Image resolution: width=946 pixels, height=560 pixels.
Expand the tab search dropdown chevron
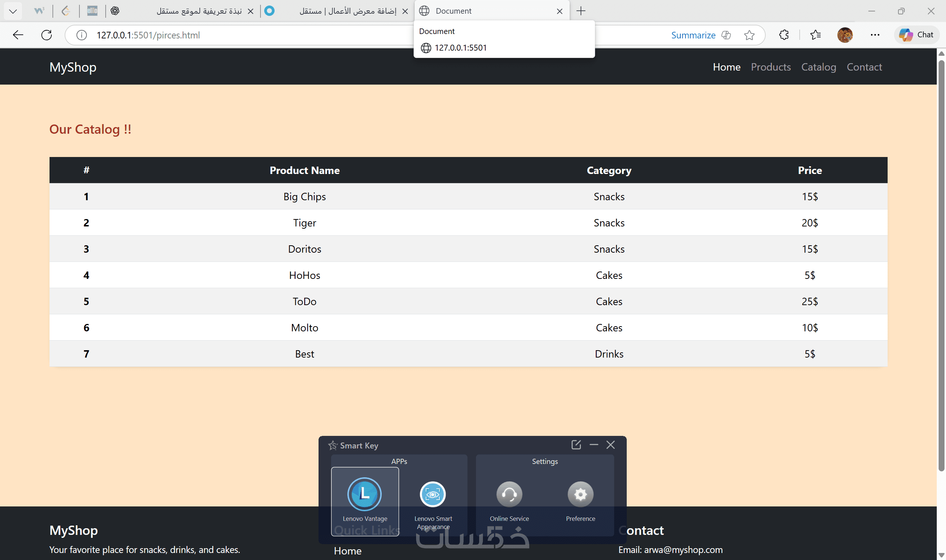tap(13, 11)
